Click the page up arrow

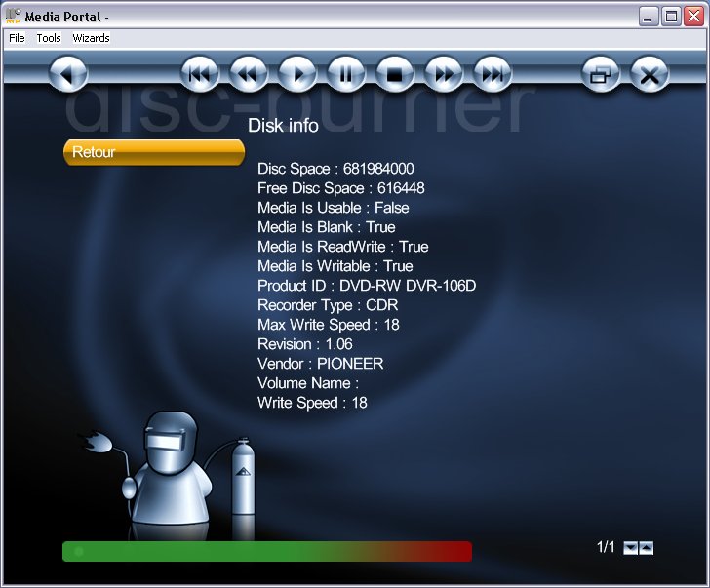tap(646, 548)
